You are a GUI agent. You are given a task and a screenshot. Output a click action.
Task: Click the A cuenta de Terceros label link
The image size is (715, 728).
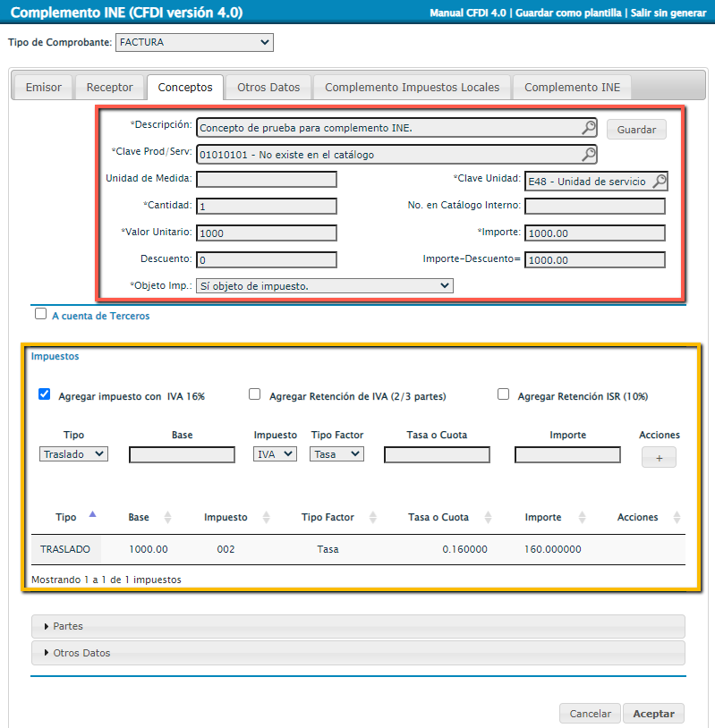pyautogui.click(x=101, y=316)
